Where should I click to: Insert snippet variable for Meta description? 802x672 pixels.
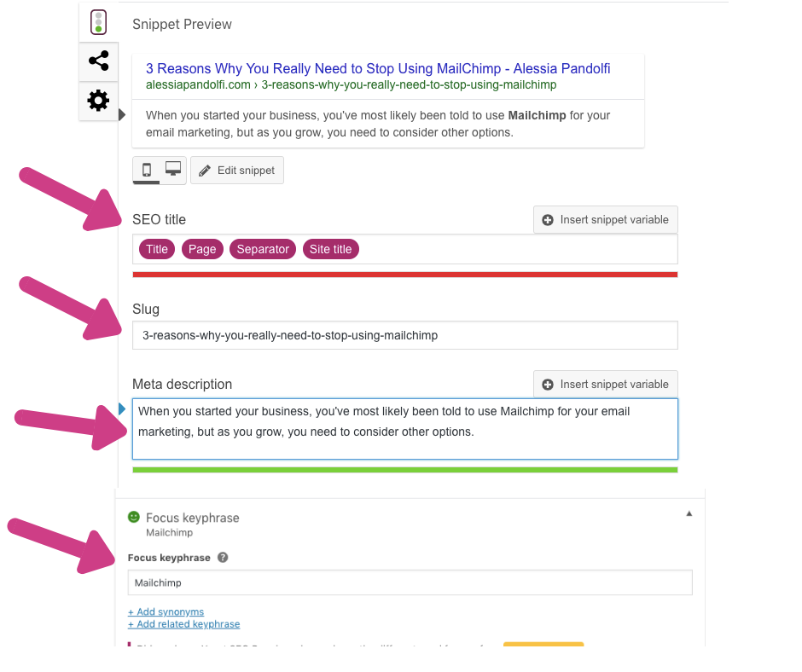pos(606,385)
